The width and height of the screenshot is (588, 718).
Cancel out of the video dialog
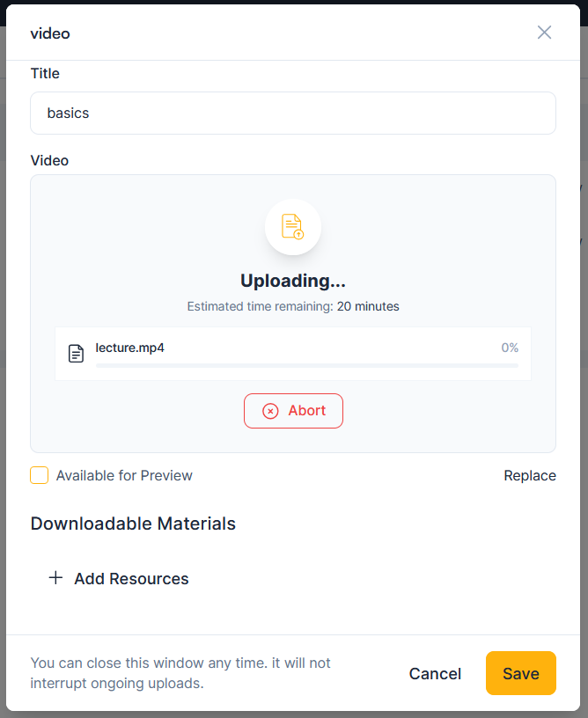pos(435,673)
